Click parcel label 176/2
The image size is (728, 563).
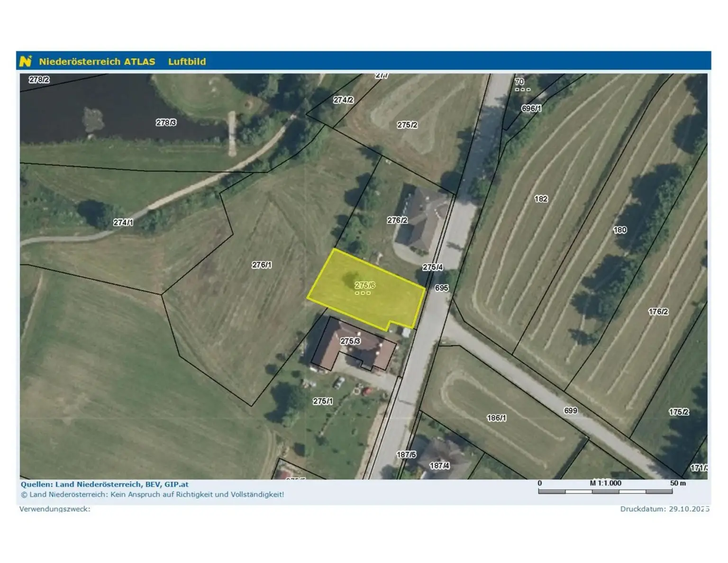(x=658, y=311)
